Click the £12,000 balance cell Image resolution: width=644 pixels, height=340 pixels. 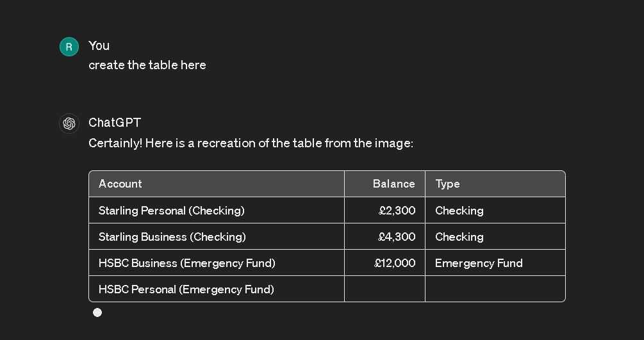coord(384,263)
